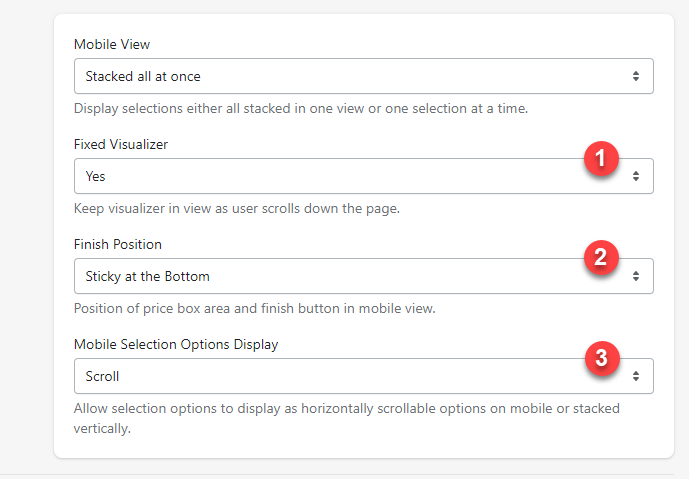Open the Mobile View dropdown

pos(350,76)
